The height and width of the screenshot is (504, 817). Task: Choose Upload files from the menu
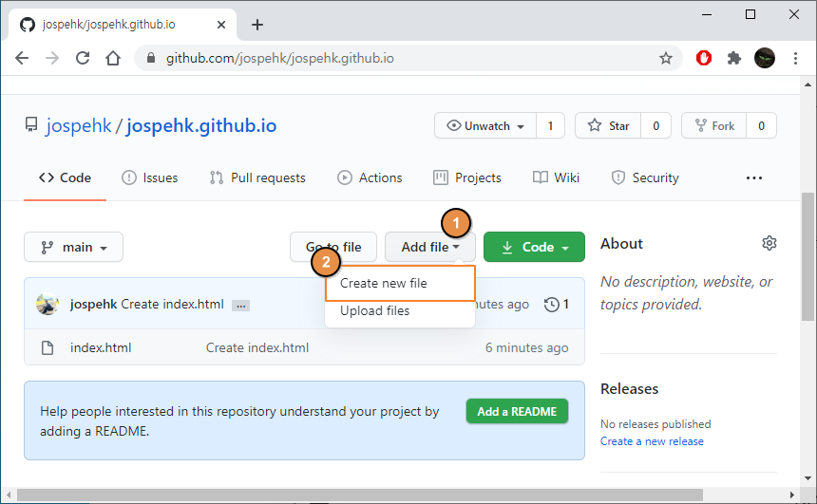click(400, 310)
